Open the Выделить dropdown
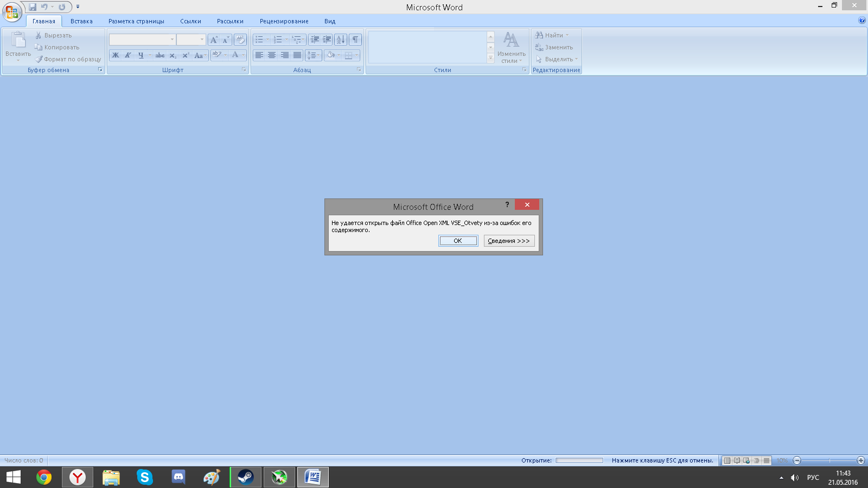The height and width of the screenshot is (488, 868). [x=557, y=59]
